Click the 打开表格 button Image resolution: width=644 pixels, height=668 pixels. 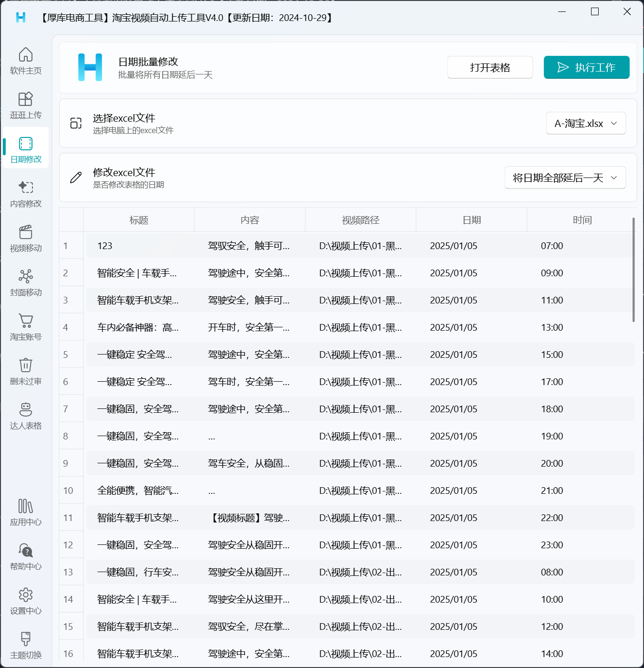coord(490,67)
